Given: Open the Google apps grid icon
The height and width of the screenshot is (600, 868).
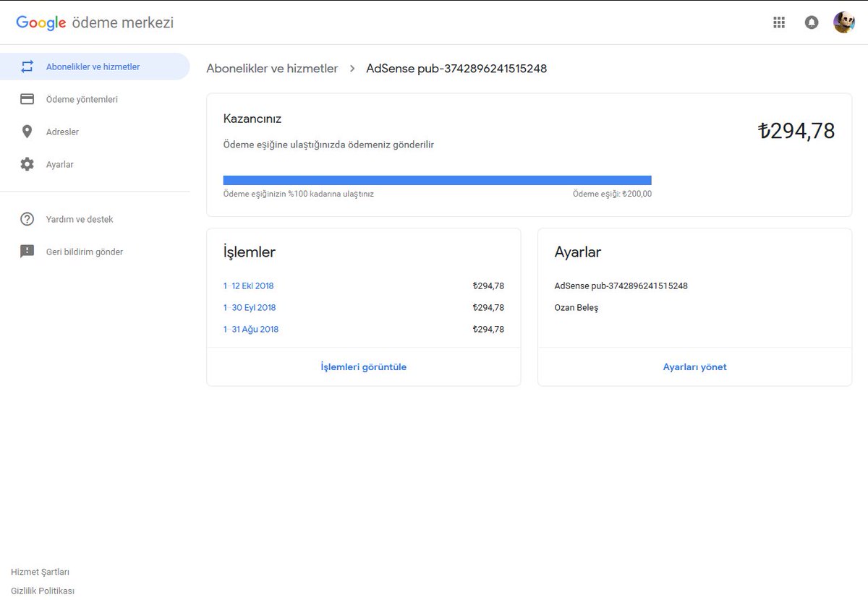Looking at the screenshot, I should pyautogui.click(x=779, y=22).
